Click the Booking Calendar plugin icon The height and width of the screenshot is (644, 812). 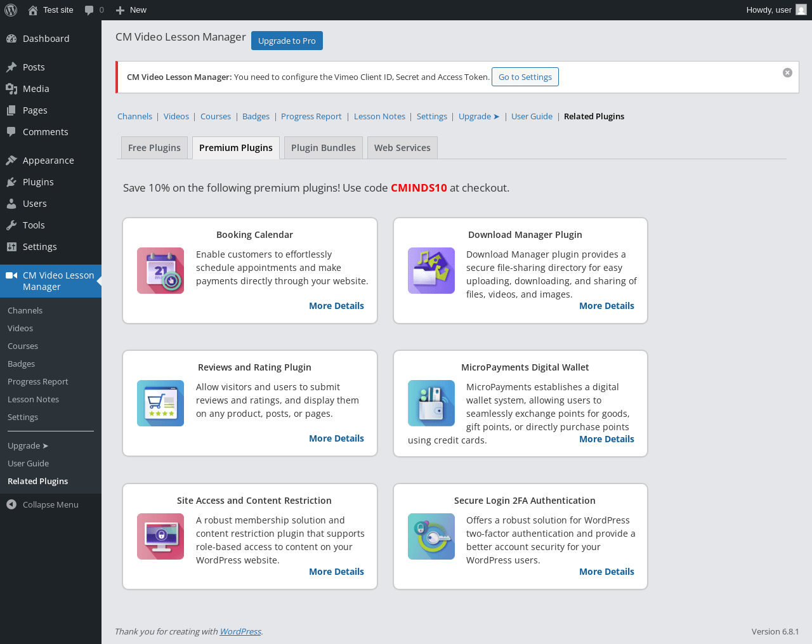(x=160, y=271)
